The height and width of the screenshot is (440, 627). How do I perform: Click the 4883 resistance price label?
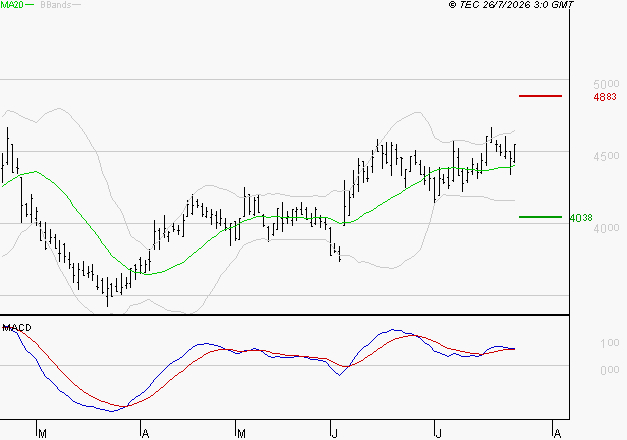pyautogui.click(x=605, y=97)
